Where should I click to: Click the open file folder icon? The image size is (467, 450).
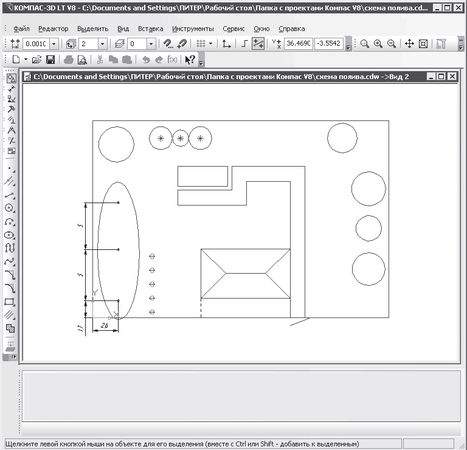click(37, 60)
